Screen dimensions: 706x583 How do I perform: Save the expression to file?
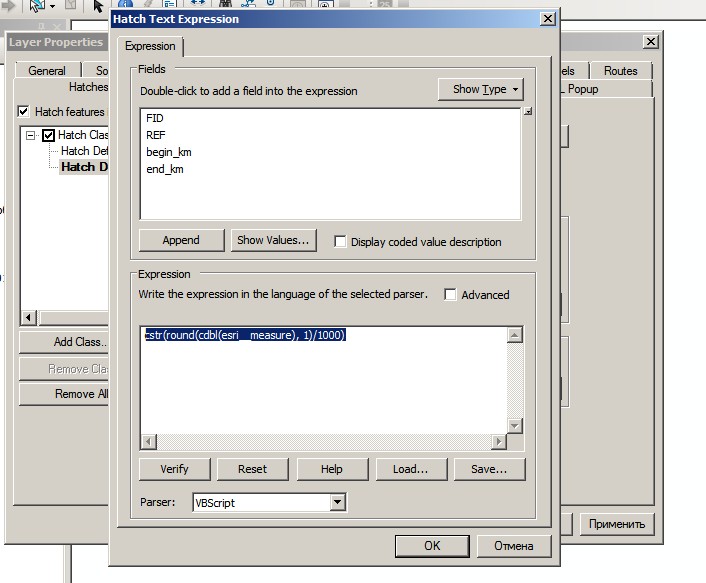coord(489,469)
